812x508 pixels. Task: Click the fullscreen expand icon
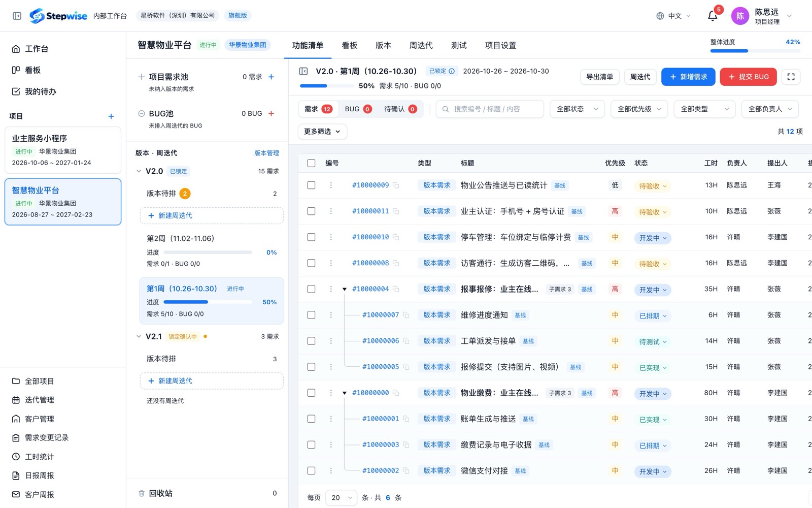coord(791,77)
